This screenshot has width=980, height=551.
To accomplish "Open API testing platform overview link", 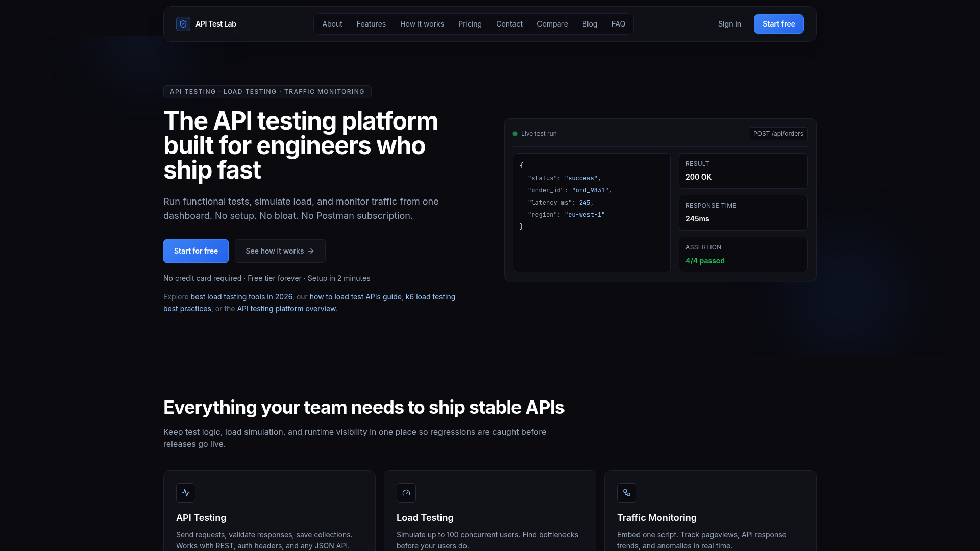I will pos(286,309).
